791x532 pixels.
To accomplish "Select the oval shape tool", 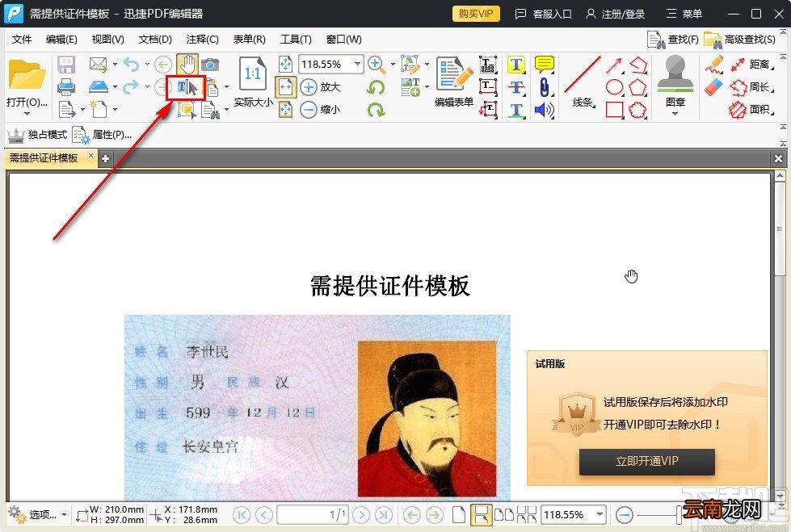I will [x=614, y=86].
